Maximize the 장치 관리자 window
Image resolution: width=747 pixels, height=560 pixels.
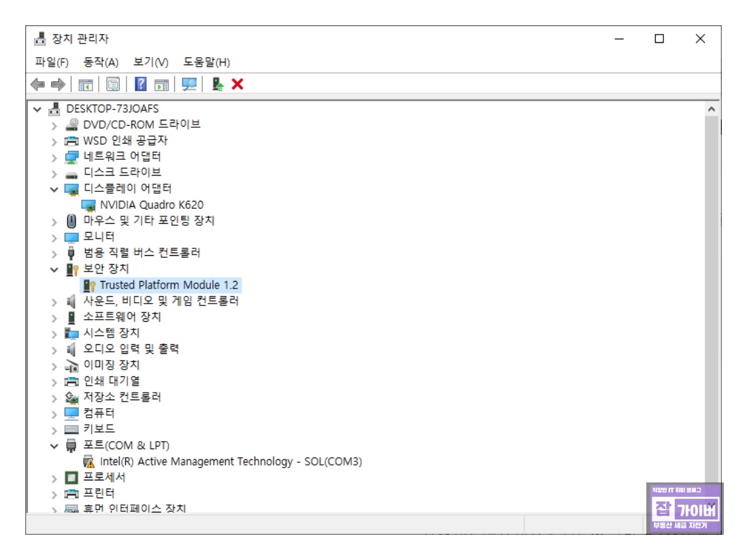point(659,39)
